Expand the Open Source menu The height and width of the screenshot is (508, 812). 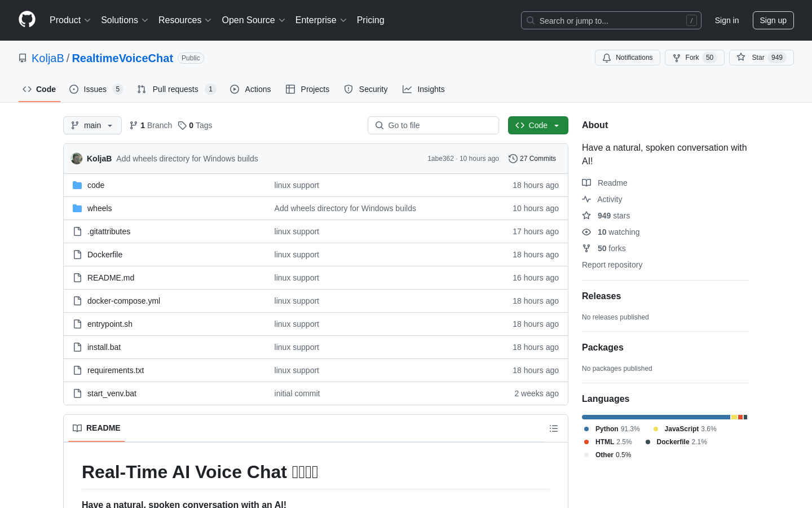tap(254, 20)
